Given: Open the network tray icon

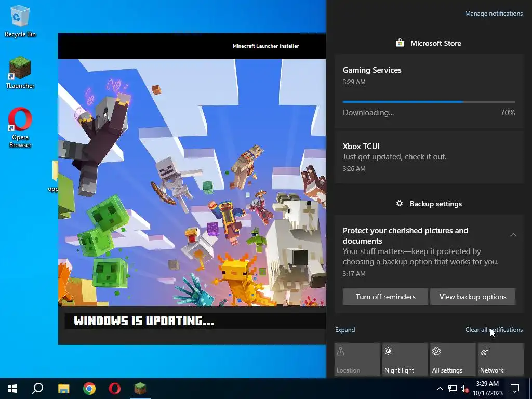Looking at the screenshot, I should coord(453,389).
